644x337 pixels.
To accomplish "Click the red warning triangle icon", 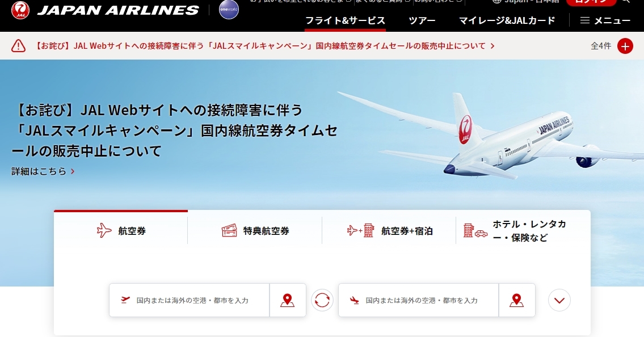I will pos(18,45).
